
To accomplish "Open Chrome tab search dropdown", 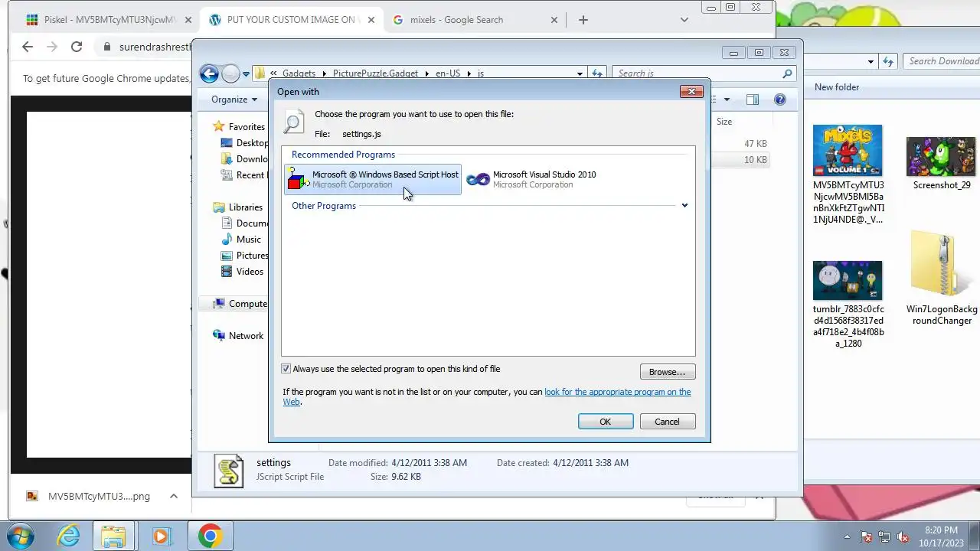I will (684, 20).
